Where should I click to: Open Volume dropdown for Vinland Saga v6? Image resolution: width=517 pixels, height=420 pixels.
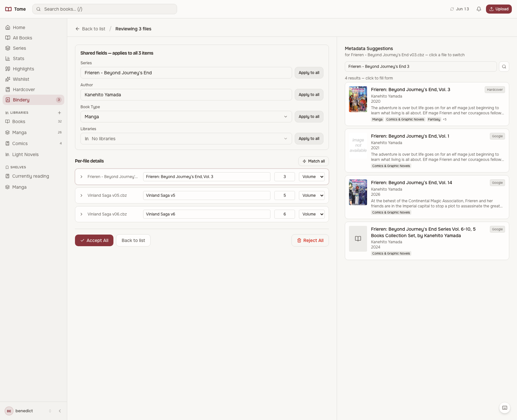click(x=312, y=214)
